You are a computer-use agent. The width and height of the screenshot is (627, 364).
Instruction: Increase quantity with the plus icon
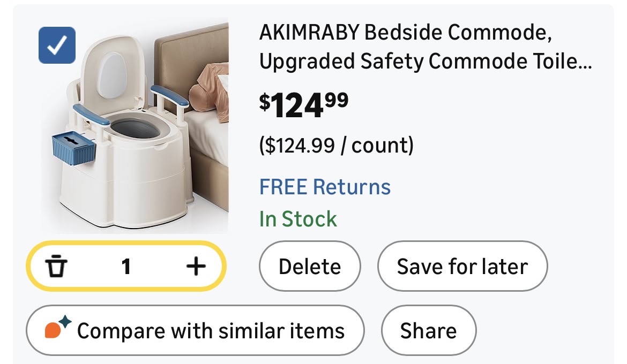point(196,266)
